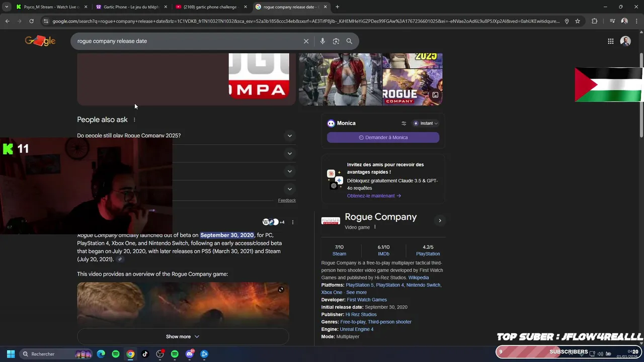Open the Chrome profile avatar in toolbar
The width and height of the screenshot is (644, 362).
624,21
